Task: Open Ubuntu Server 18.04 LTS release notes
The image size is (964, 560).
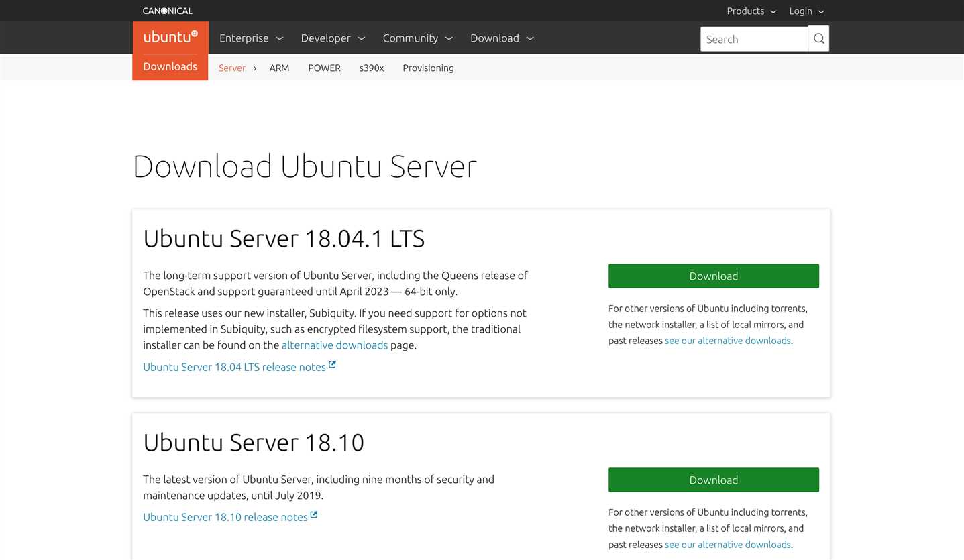Action: [234, 367]
